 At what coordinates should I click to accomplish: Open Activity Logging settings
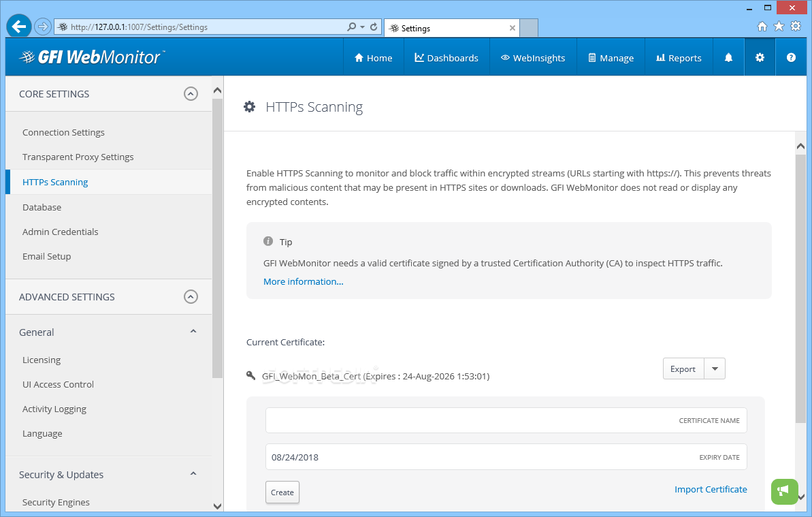[x=54, y=409]
